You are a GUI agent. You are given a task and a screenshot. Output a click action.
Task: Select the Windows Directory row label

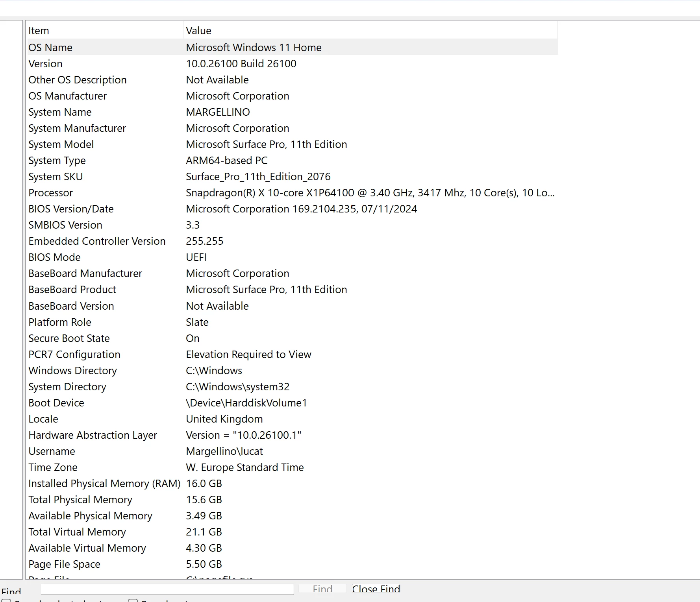73,371
